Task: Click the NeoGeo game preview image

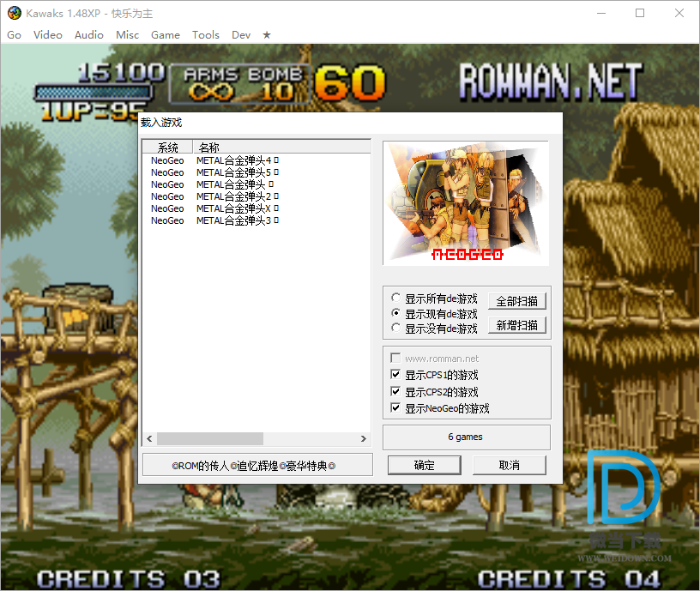Action: click(x=466, y=203)
